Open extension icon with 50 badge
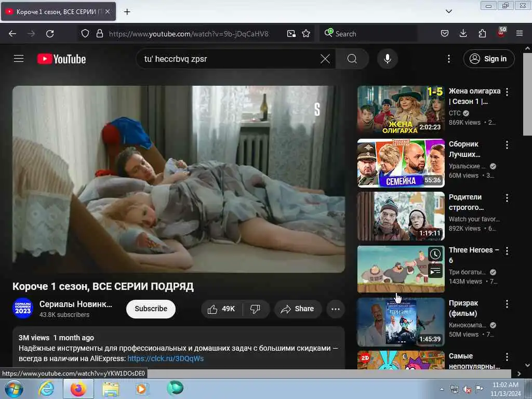This screenshot has width=532, height=399. click(501, 33)
